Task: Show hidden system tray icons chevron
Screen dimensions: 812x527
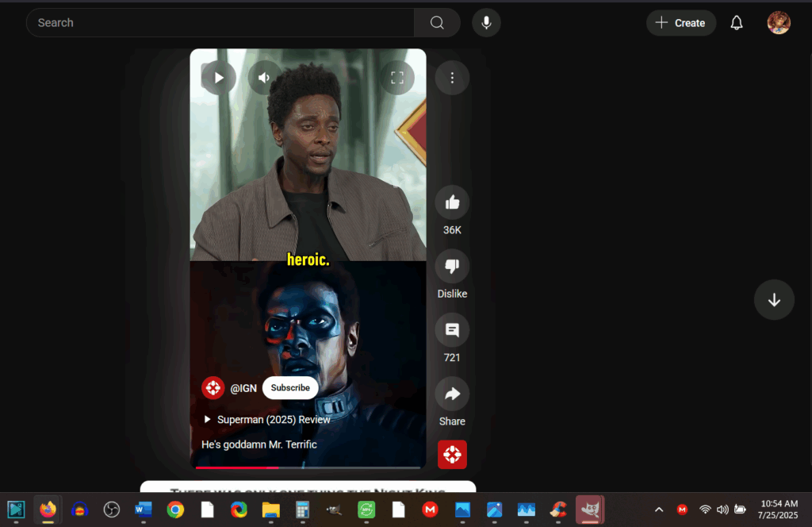Action: 659,510
